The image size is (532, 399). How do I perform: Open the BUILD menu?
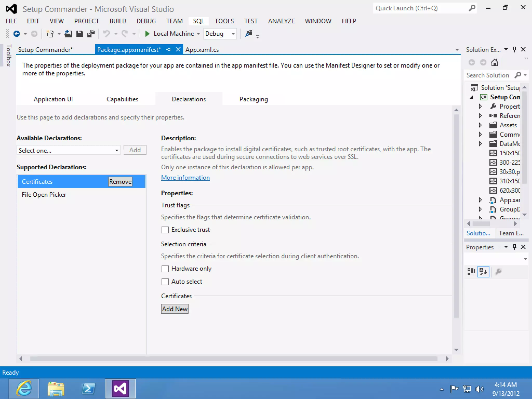(x=118, y=21)
